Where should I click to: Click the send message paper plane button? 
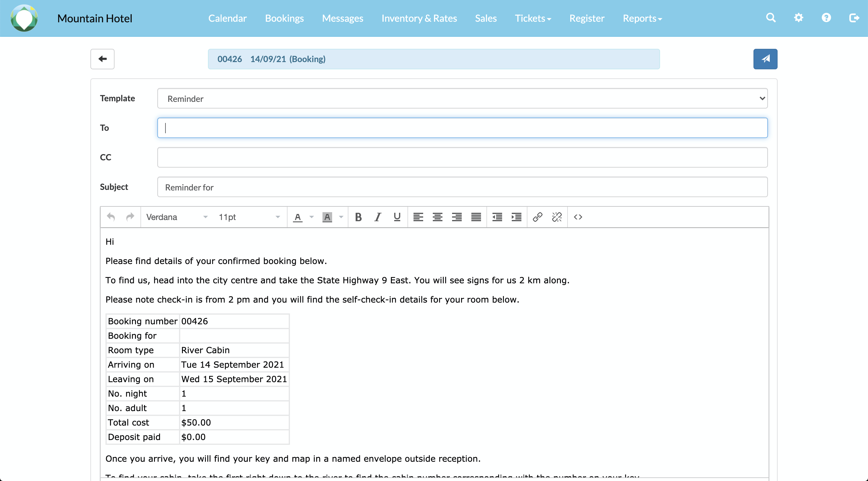click(765, 59)
